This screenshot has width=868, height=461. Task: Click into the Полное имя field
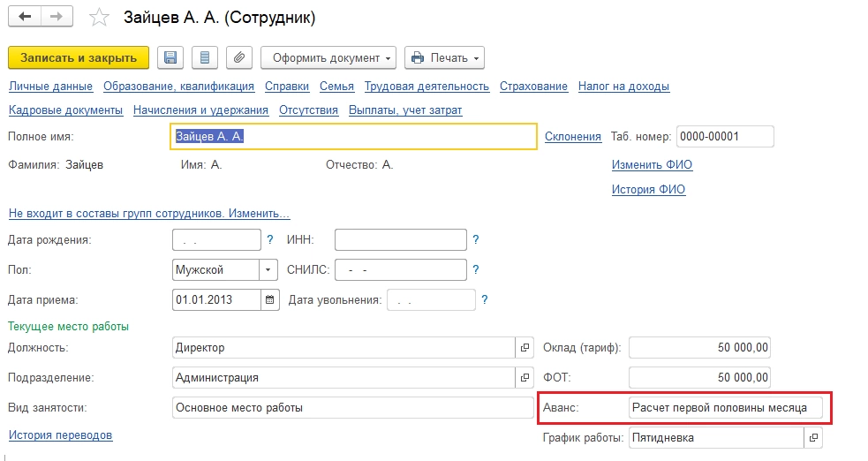353,137
